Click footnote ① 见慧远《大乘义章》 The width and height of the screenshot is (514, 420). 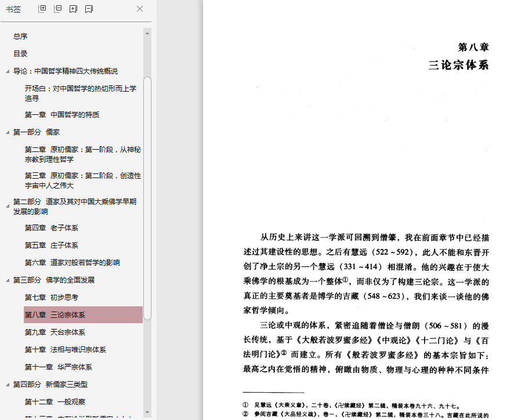(352, 406)
